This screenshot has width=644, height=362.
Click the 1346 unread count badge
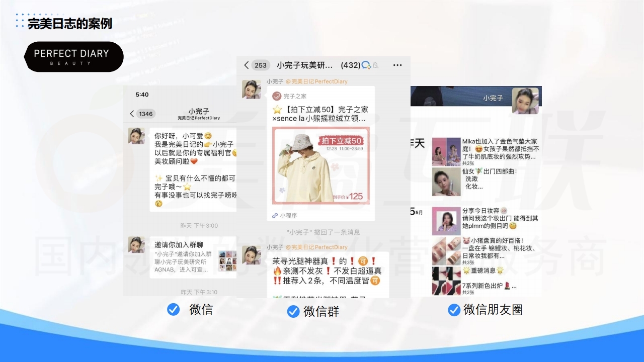(146, 114)
